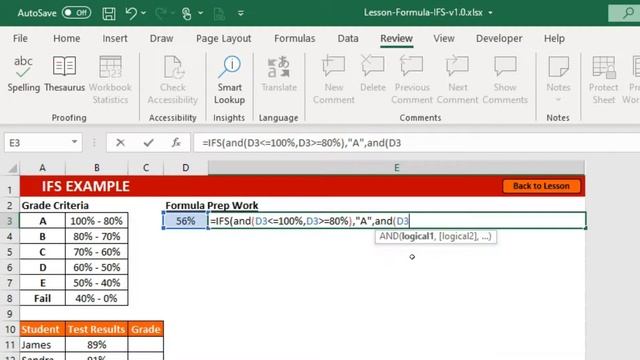Open the Thesaurus

point(64,74)
